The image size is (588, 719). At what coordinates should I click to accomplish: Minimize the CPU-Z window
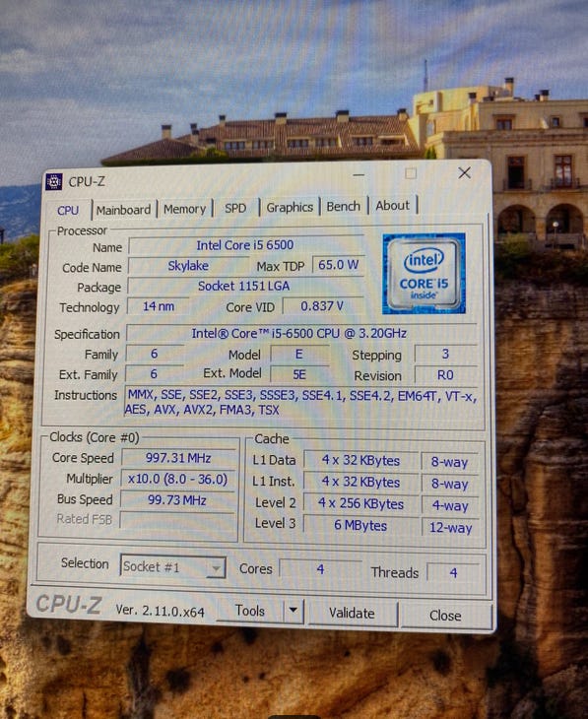click(359, 174)
